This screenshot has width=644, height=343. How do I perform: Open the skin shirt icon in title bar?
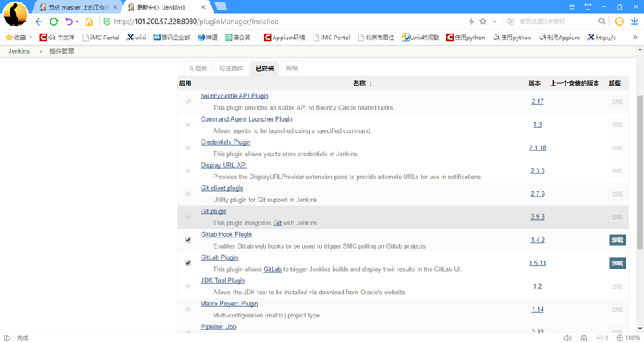click(588, 7)
